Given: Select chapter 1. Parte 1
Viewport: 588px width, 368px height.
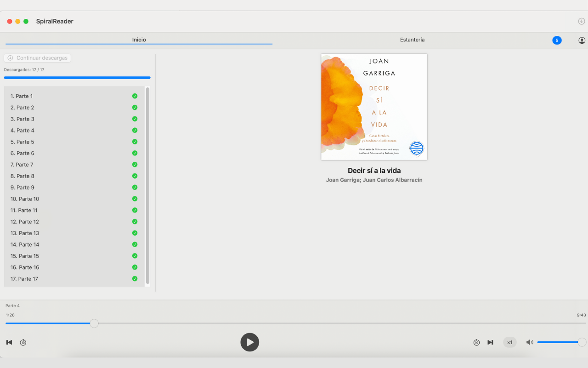Looking at the screenshot, I should coord(74,96).
